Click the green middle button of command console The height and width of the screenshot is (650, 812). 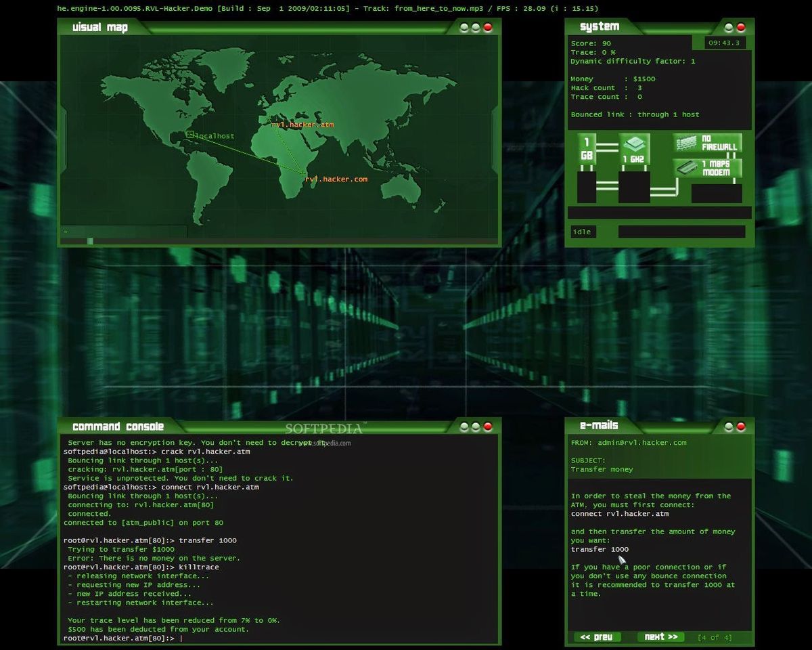point(476,427)
